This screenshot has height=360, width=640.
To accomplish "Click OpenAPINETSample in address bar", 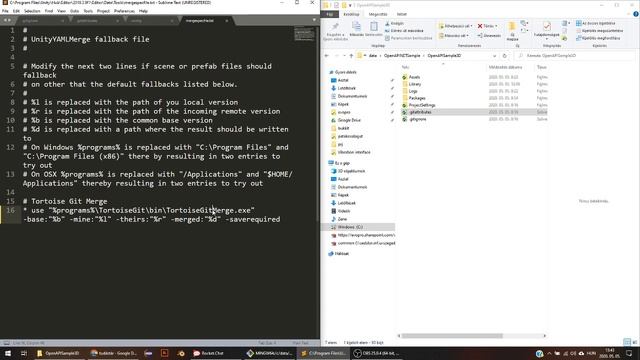I will click(402, 56).
